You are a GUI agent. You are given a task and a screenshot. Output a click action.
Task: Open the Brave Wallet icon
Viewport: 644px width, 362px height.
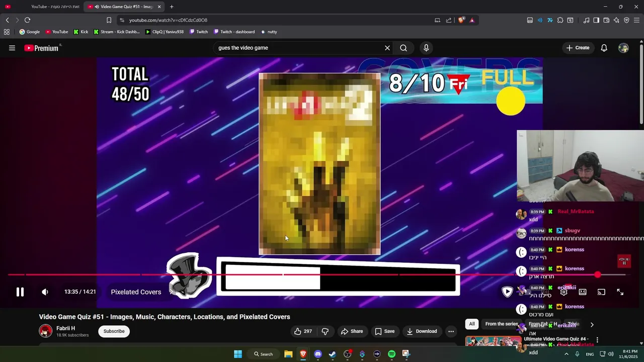[606, 20]
